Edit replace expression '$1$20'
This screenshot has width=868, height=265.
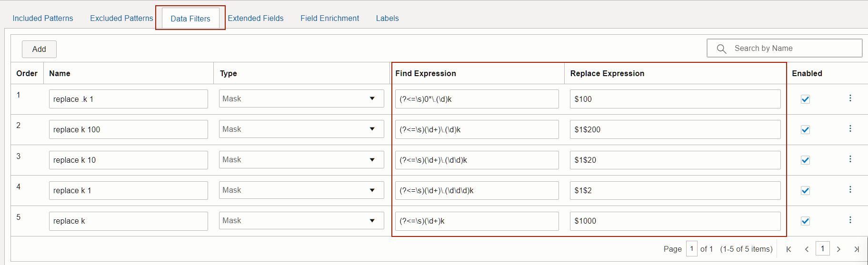pyautogui.click(x=675, y=160)
